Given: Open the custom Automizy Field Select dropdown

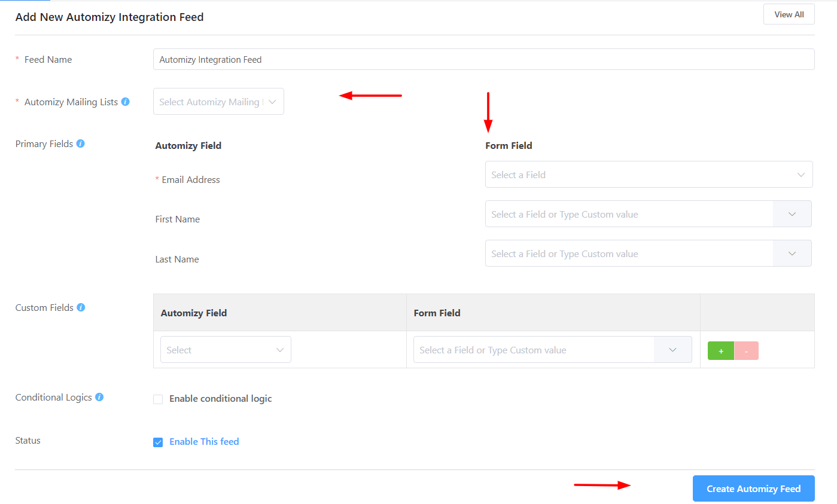Looking at the screenshot, I should click(x=226, y=350).
